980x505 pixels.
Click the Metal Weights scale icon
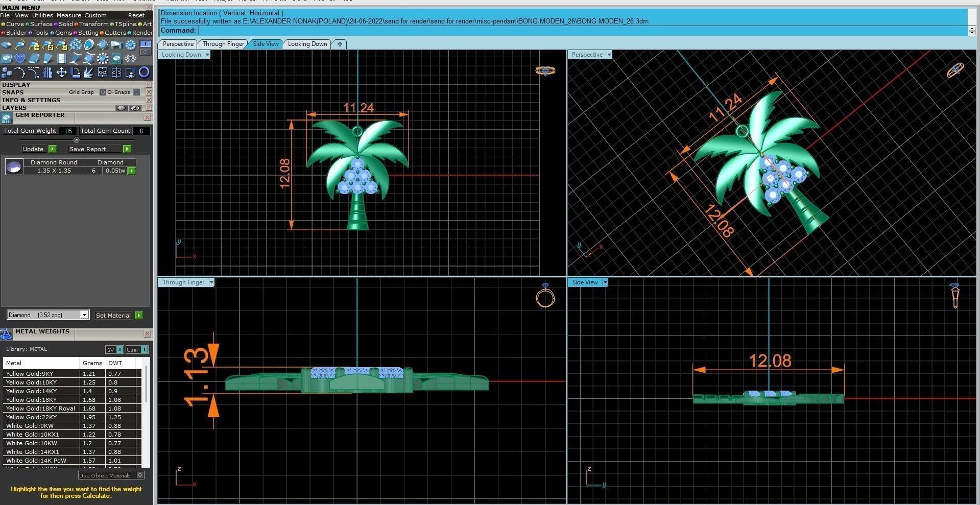[6, 334]
